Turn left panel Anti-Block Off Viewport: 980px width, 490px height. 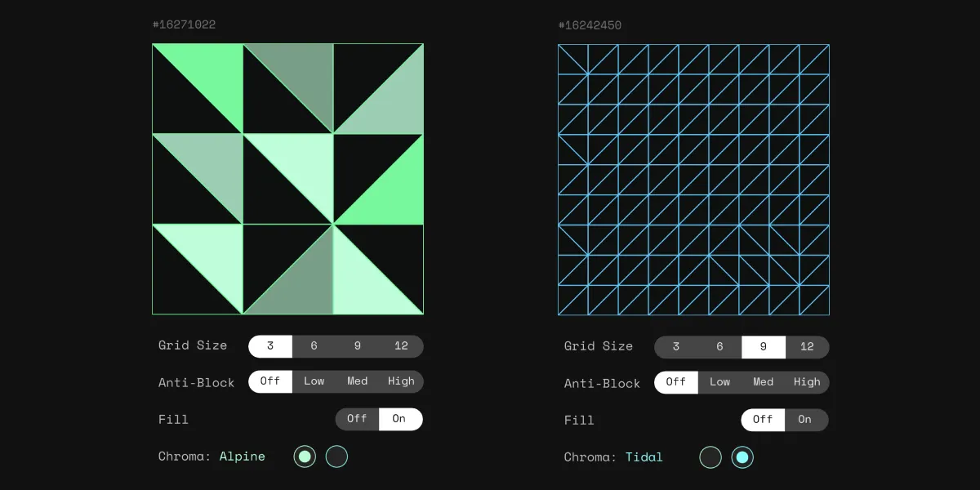[x=270, y=381]
